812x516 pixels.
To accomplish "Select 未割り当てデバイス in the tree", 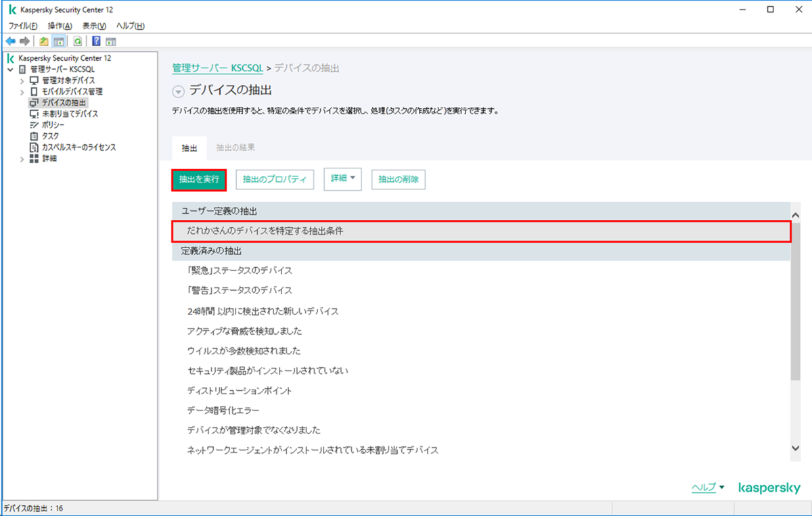I will [70, 114].
